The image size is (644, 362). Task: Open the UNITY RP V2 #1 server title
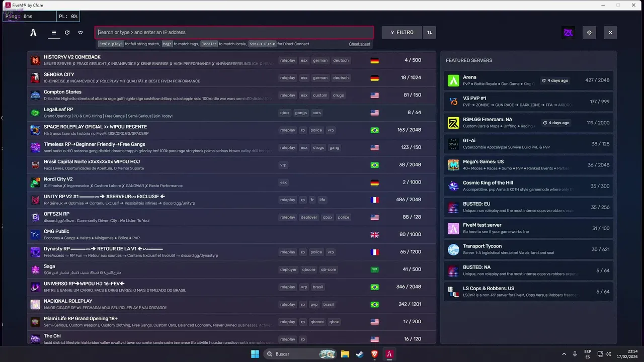[x=104, y=197]
